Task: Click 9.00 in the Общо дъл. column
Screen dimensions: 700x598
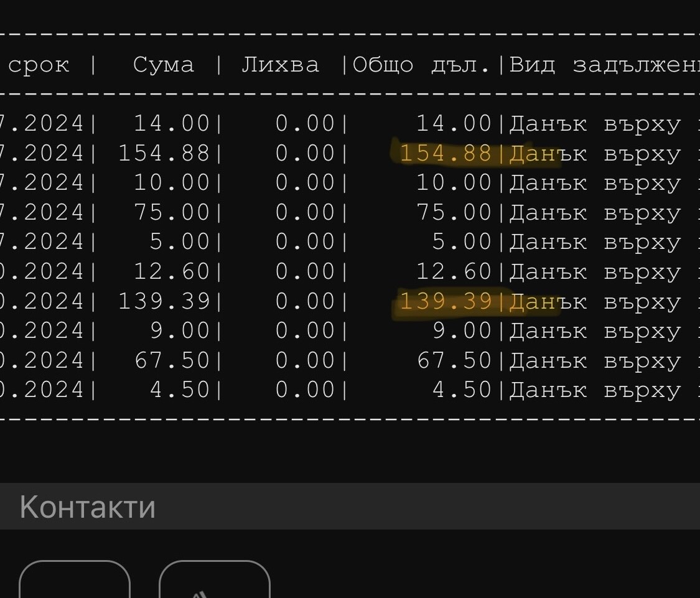Action: [x=462, y=330]
